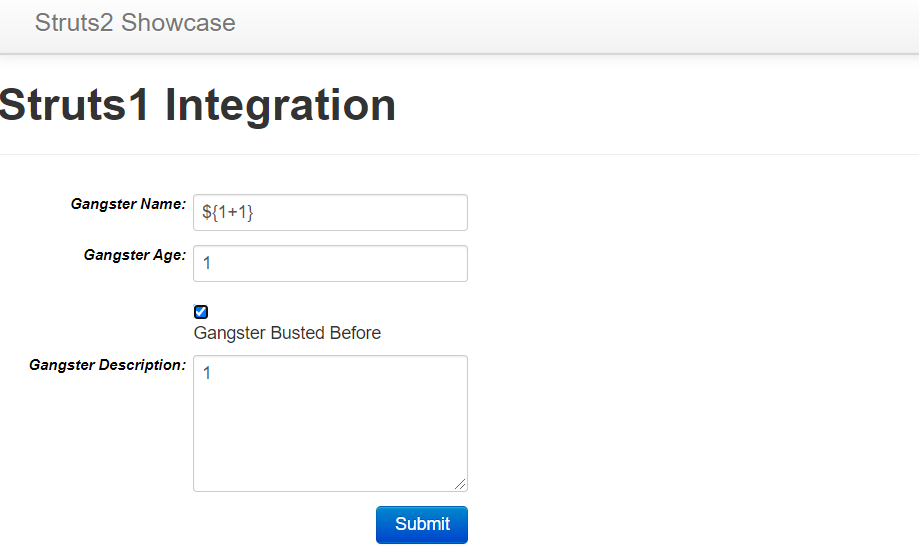Focus the Gangster Age text box
Image resolution: width=919 pixels, height=557 pixels.
330,263
